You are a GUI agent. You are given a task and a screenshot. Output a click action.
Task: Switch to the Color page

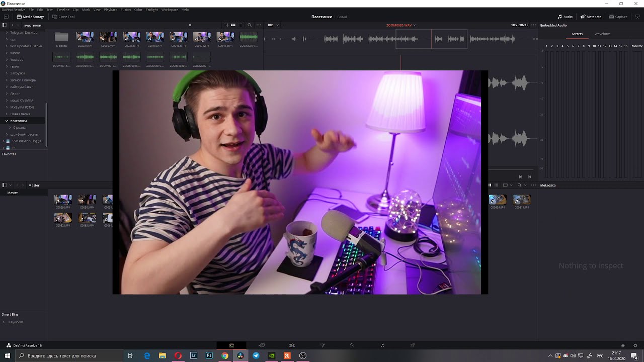tap(352, 345)
